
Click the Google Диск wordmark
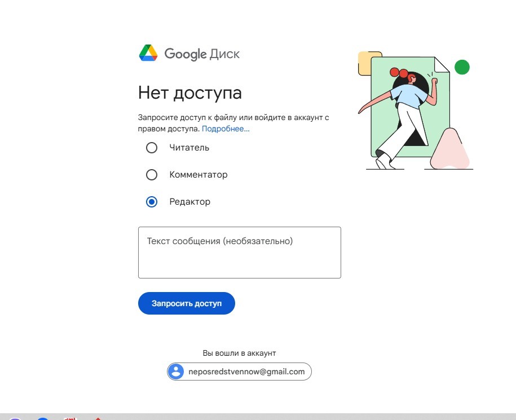[x=202, y=54]
